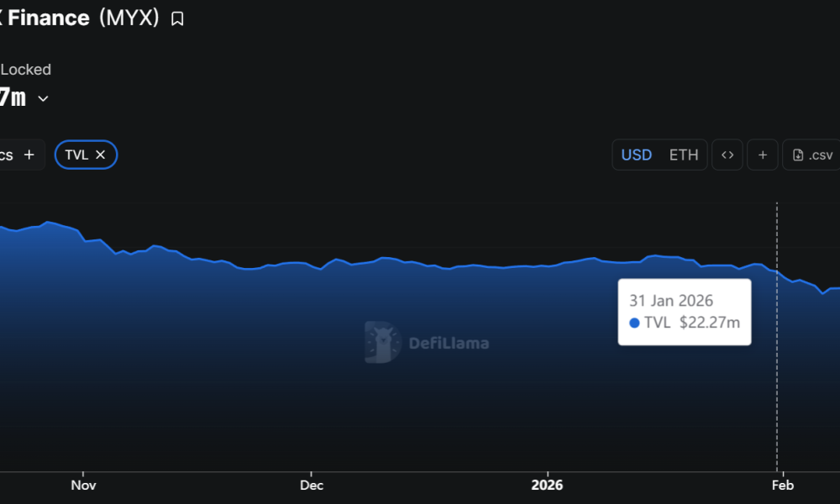840x504 pixels.
Task: Click the plus icon to add metrics
Action: pos(29,155)
